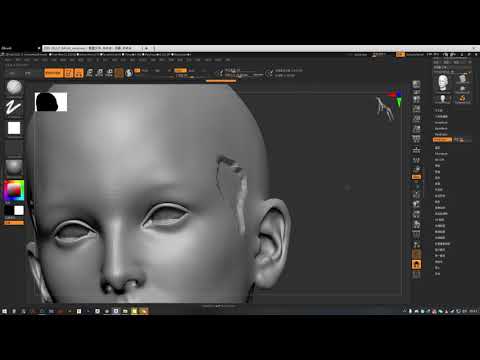Toggle the Gizmo 3D icon
The image size is (480, 360).
[119, 73]
